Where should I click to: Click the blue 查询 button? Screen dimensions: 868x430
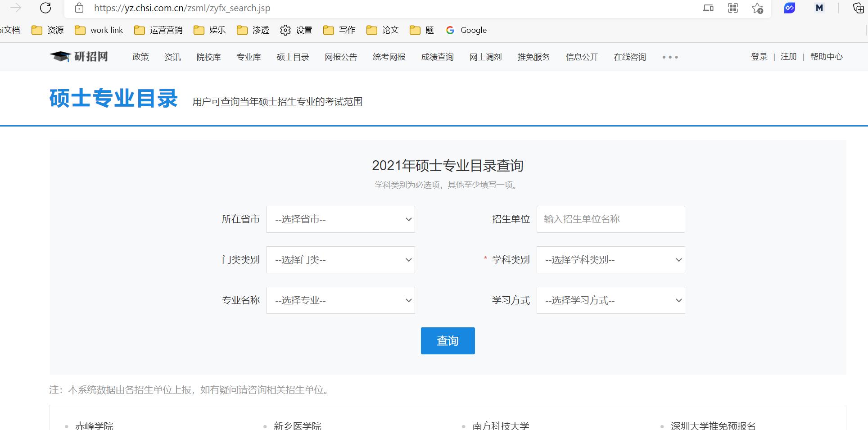click(x=448, y=341)
